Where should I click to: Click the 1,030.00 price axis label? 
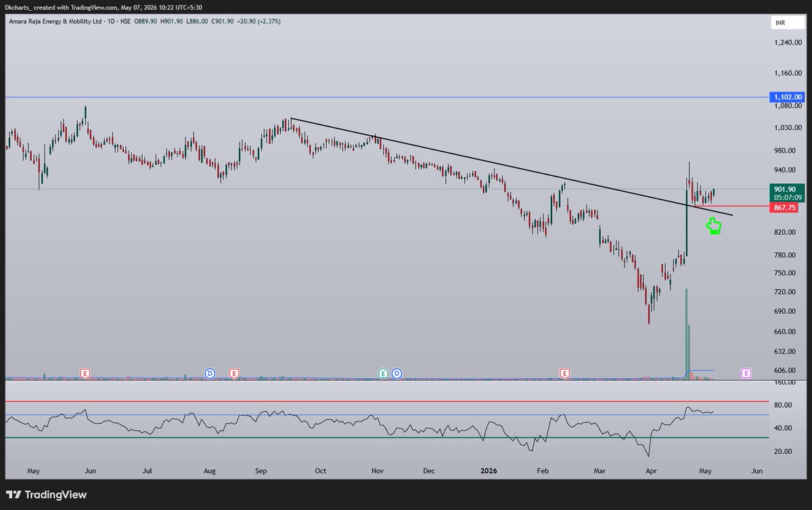pos(788,128)
